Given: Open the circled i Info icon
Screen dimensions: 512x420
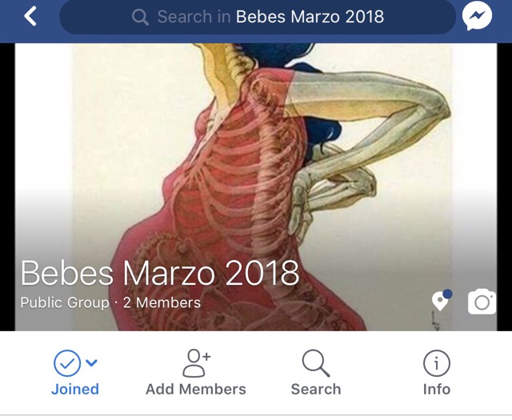Looking at the screenshot, I should pos(437,363).
